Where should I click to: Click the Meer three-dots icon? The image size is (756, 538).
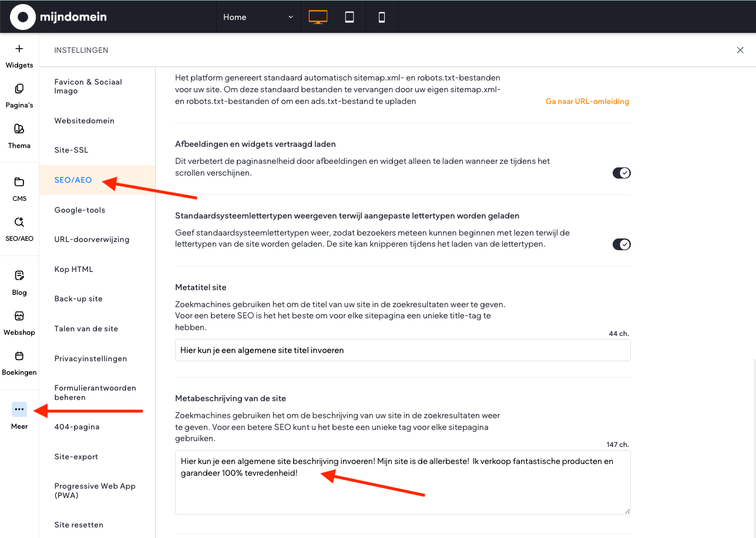click(x=19, y=409)
